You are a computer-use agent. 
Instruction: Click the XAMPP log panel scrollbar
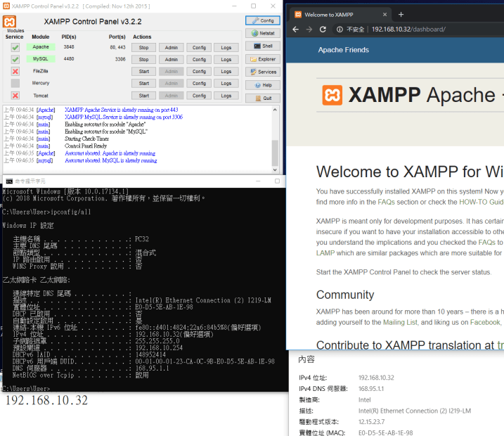(275, 151)
